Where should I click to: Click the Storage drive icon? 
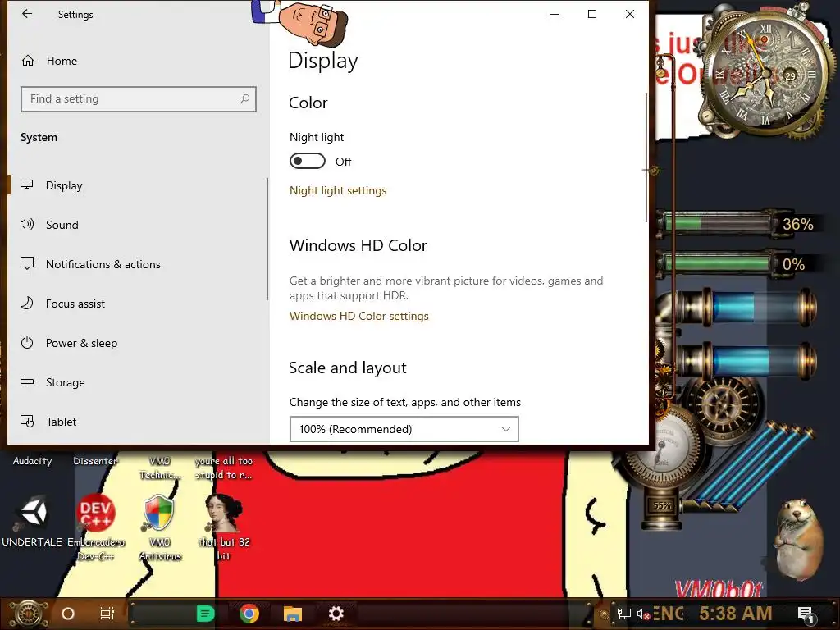click(x=27, y=381)
